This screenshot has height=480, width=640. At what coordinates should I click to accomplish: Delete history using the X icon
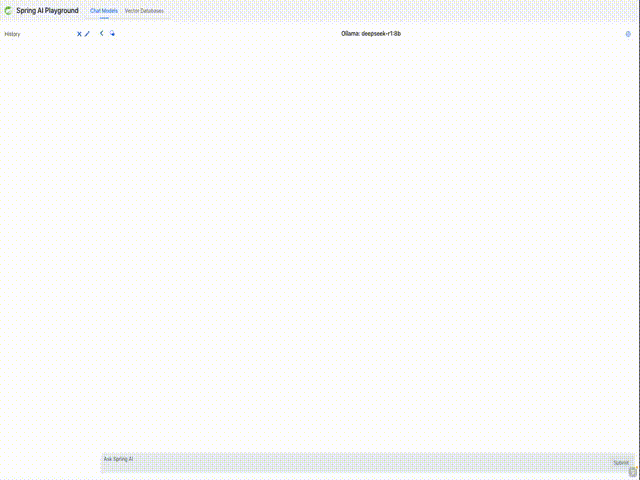pos(79,34)
